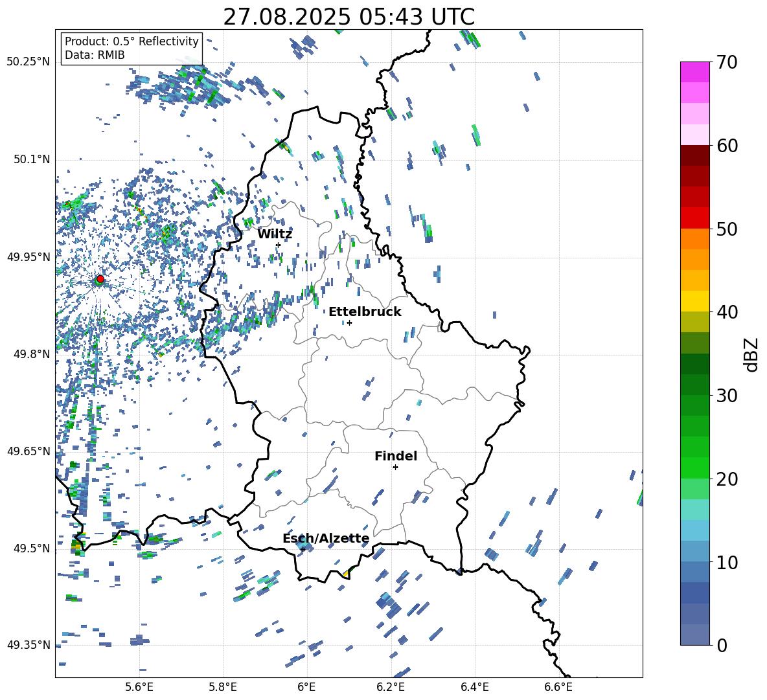Click the colorbar tick label 50
The image size is (767, 700).
tap(726, 229)
